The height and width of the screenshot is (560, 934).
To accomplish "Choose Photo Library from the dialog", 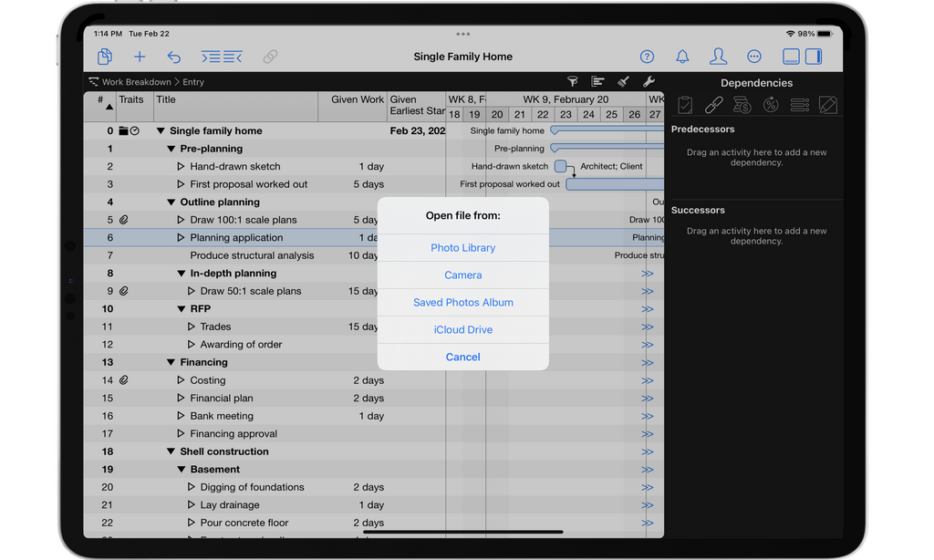I will point(462,248).
